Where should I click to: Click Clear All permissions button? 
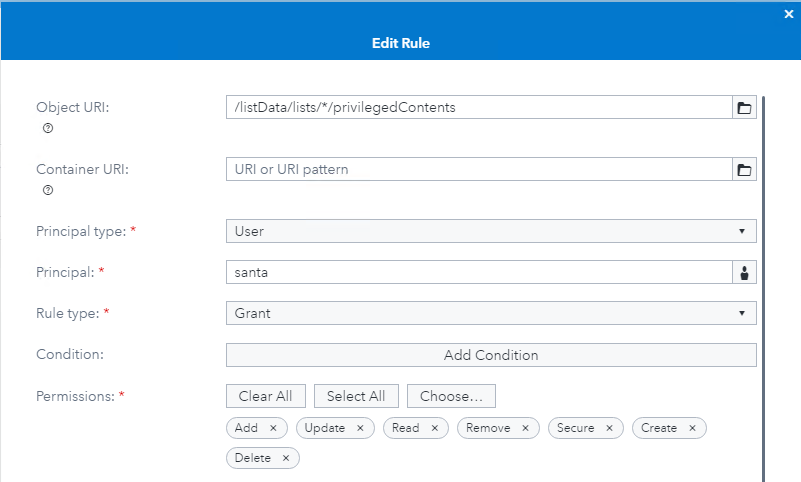pos(266,396)
